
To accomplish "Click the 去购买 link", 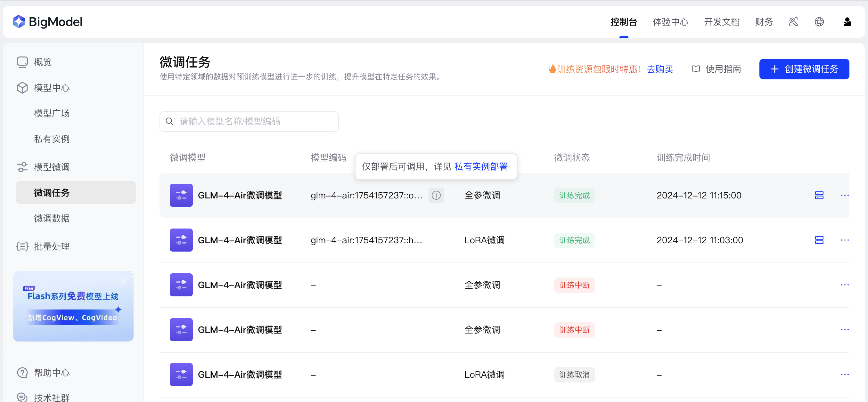I will tap(660, 69).
